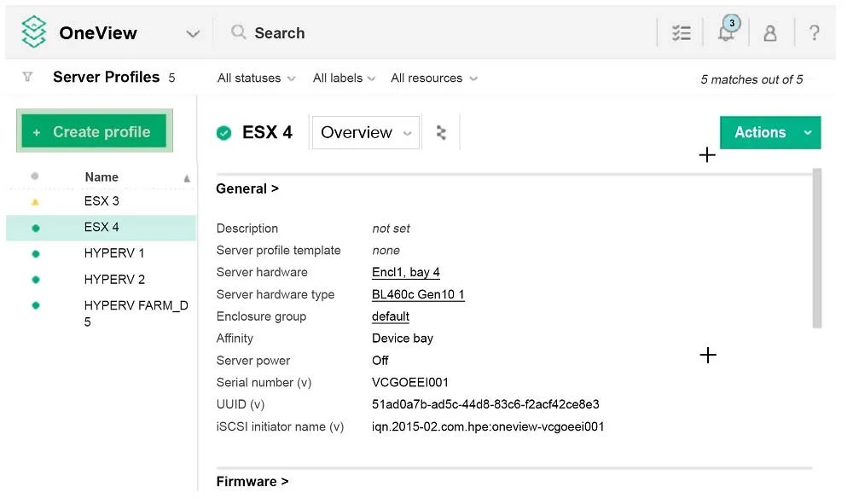Select the HYPERV 2 profile row

coord(102,280)
